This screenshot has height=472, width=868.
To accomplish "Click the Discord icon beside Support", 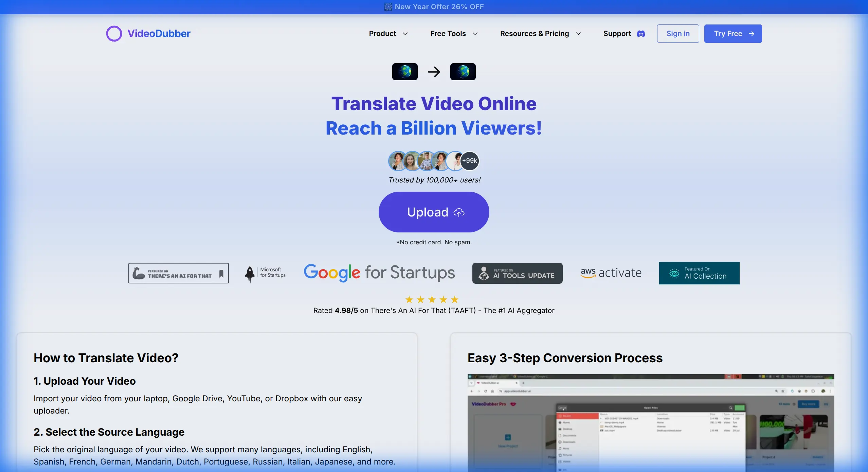I will click(640, 34).
